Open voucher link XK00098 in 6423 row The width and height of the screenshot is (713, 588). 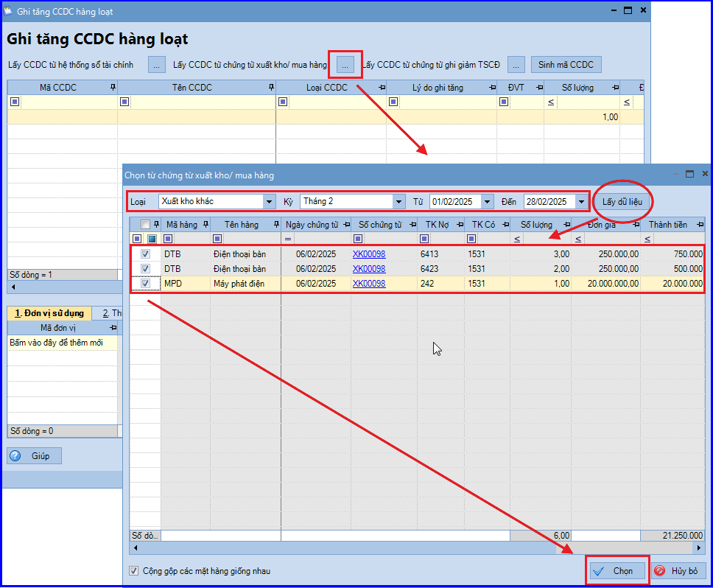pos(369,269)
